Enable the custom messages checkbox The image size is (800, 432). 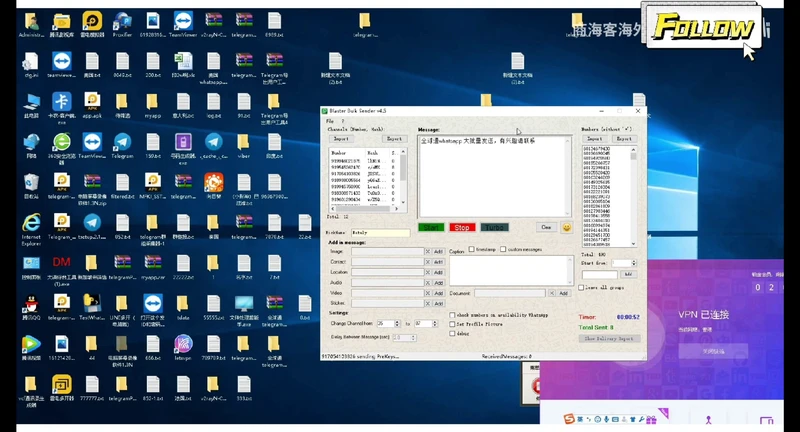click(503, 249)
